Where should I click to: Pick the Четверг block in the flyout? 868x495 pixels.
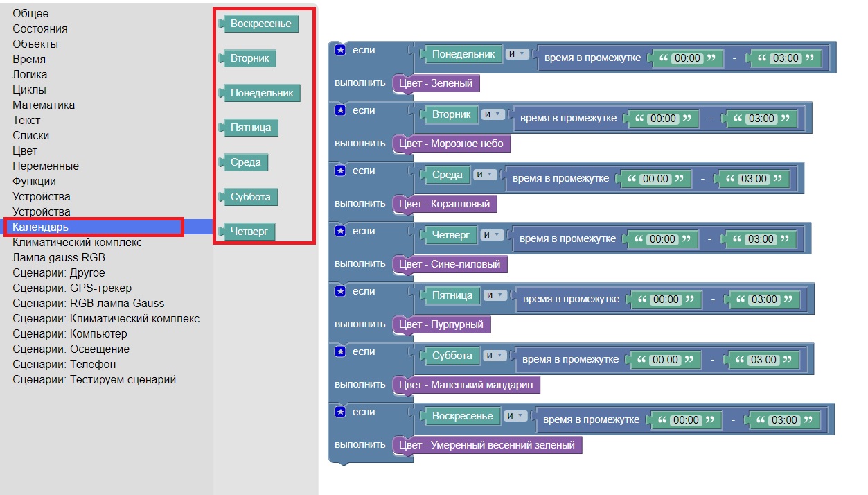[249, 232]
